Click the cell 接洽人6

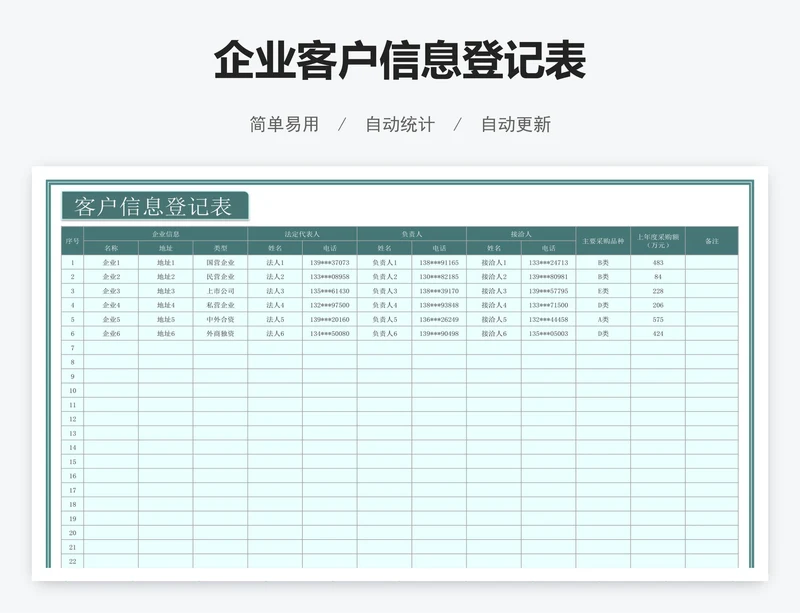494,333
